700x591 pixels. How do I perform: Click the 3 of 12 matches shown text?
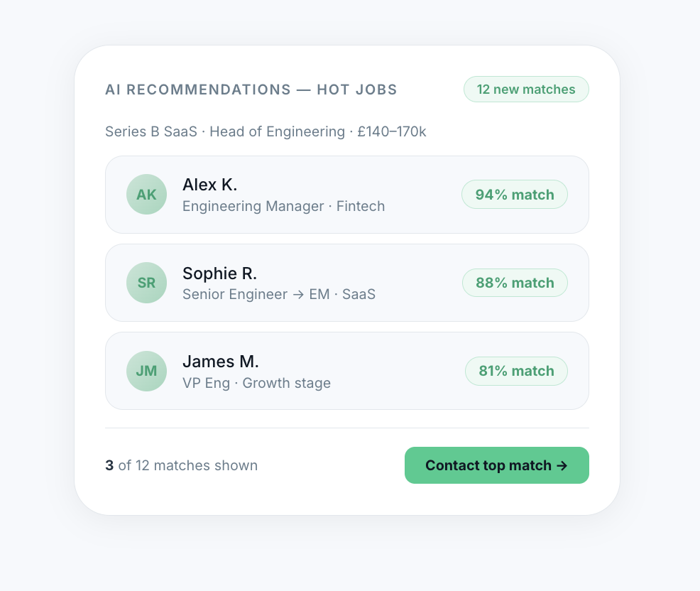tap(181, 465)
